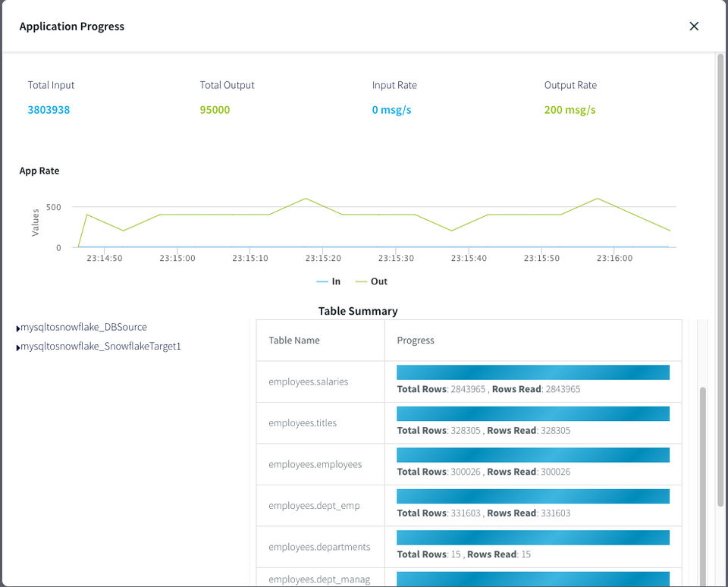728x587 pixels.
Task: Expand the mysqltosnowflake_SnowflakeTarget1 tree arrow
Action: click(x=18, y=347)
